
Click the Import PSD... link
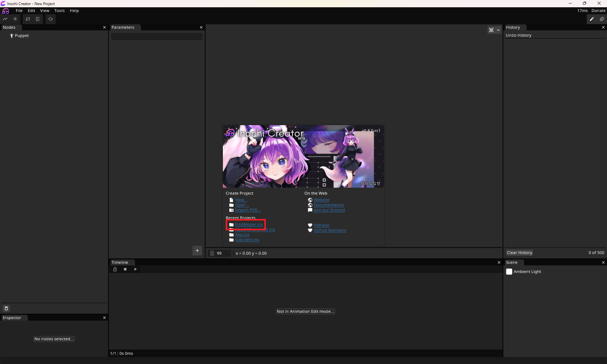click(x=248, y=210)
